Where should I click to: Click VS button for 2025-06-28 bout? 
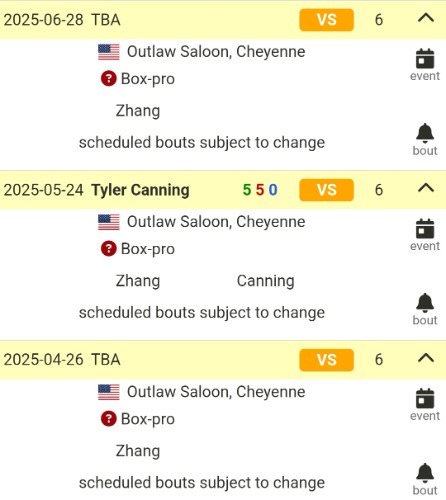point(326,20)
